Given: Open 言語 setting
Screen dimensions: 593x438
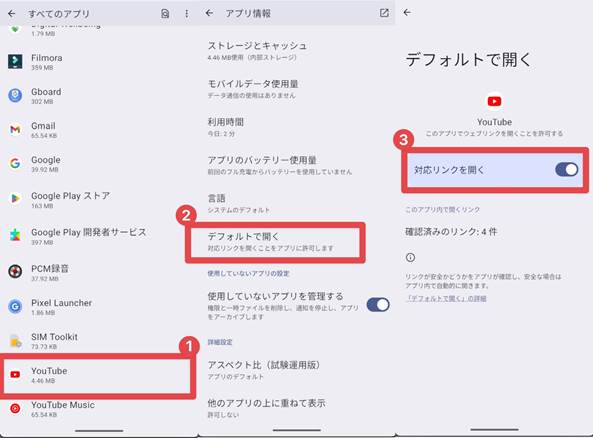Looking at the screenshot, I should (x=296, y=203).
